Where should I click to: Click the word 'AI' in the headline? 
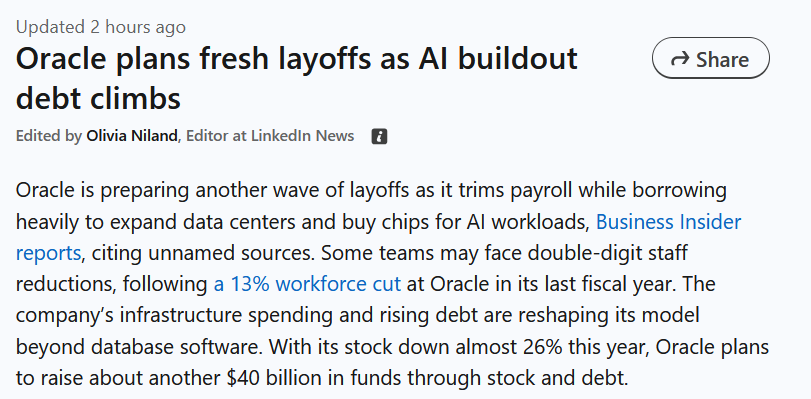(434, 58)
